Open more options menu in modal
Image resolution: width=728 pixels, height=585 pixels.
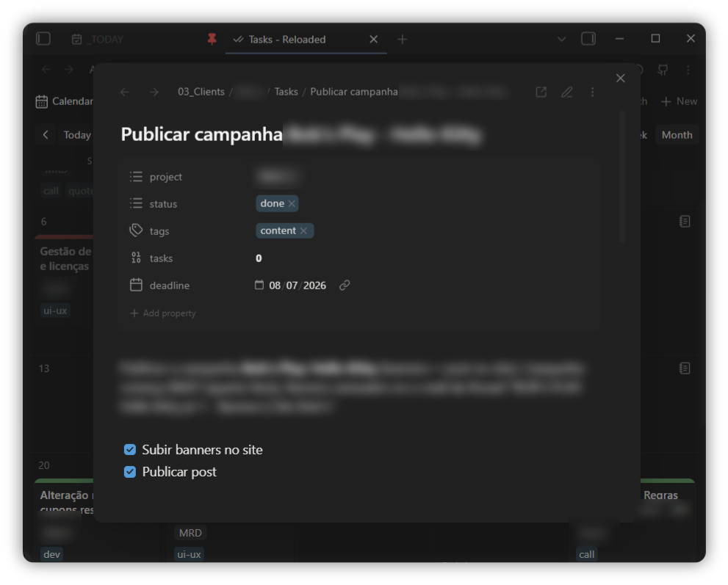tap(592, 92)
